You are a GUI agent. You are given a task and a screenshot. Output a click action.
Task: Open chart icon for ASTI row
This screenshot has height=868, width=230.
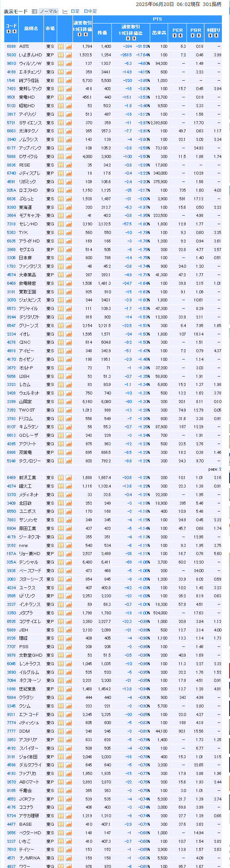click(68, 47)
